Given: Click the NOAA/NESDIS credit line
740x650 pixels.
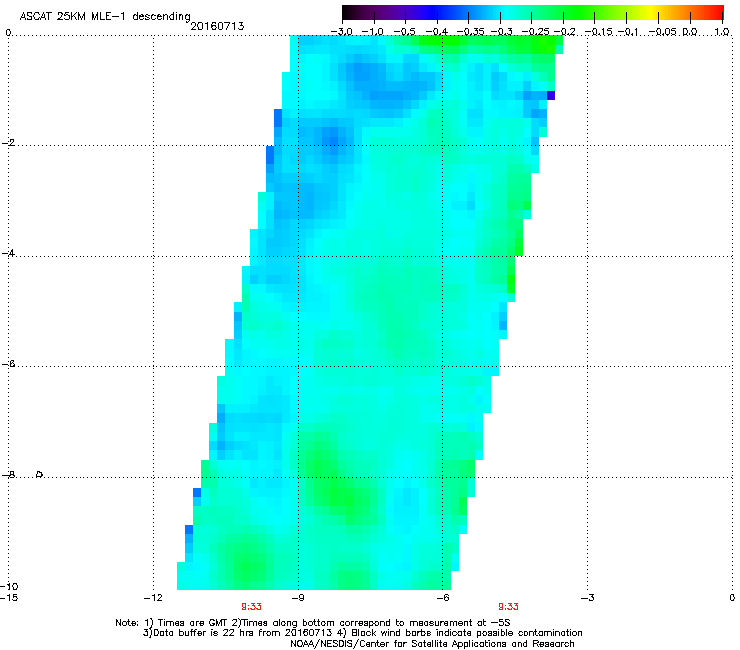Looking at the screenshot, I should tap(432, 644).
